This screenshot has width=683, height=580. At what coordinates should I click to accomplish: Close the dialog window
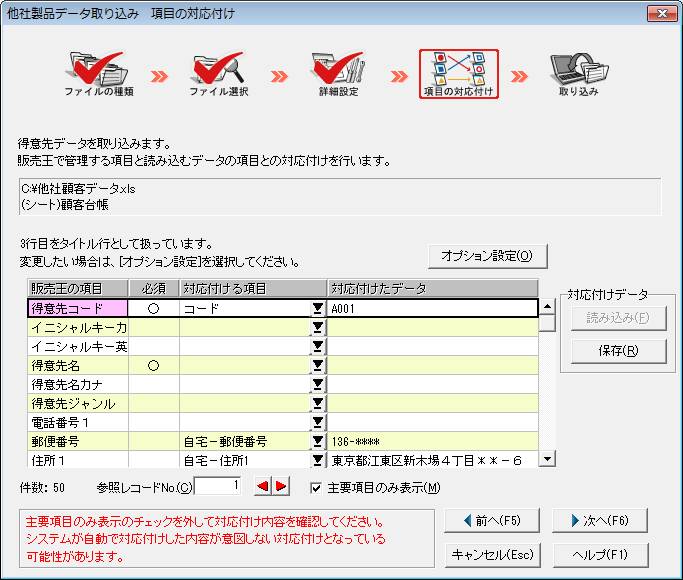pos(662,13)
